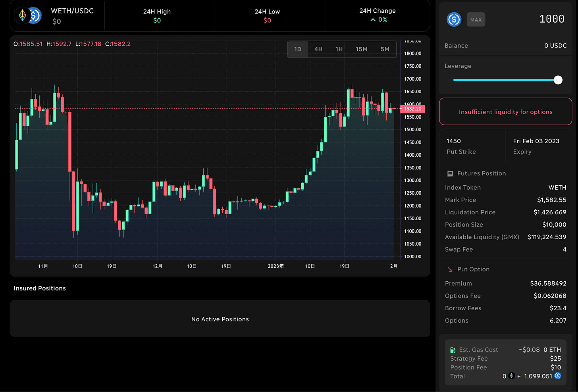Click the WETH/USDC pair token icon
578x392 pixels.
tap(28, 16)
